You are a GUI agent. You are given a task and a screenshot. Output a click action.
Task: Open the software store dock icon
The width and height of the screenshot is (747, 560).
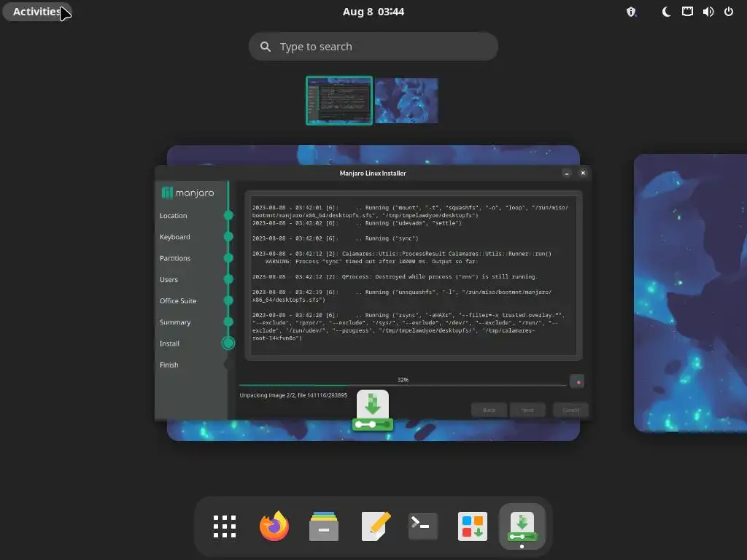pos(472,526)
